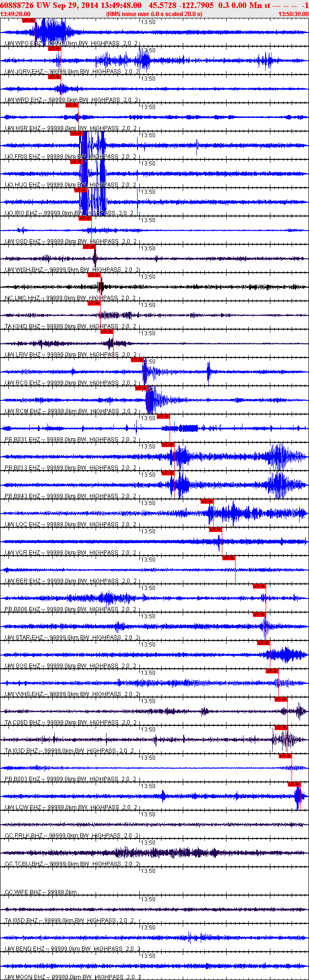Select the pick flag on UW RCM trace
The image size is (309, 980).
[142, 388]
